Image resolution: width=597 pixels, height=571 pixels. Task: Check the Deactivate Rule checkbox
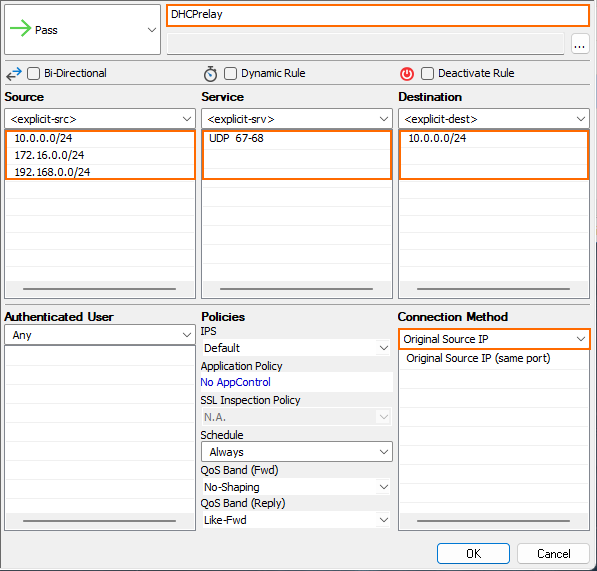pyautogui.click(x=427, y=73)
